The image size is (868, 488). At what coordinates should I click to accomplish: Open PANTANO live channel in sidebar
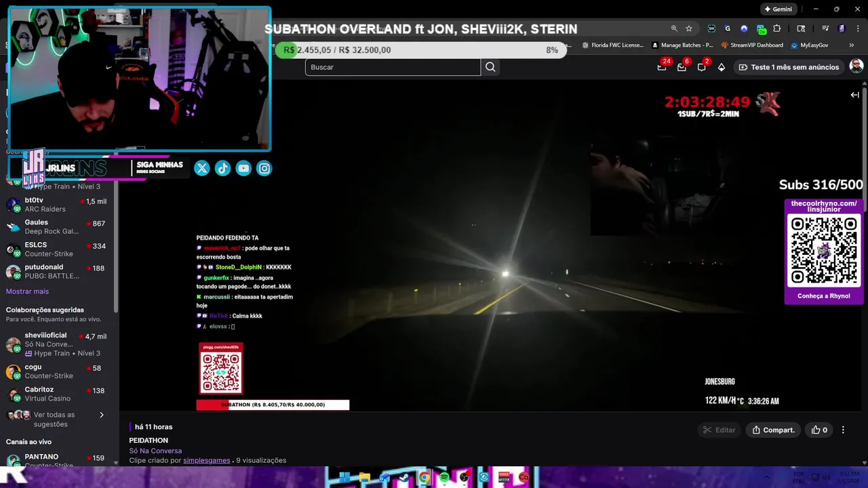[58, 460]
